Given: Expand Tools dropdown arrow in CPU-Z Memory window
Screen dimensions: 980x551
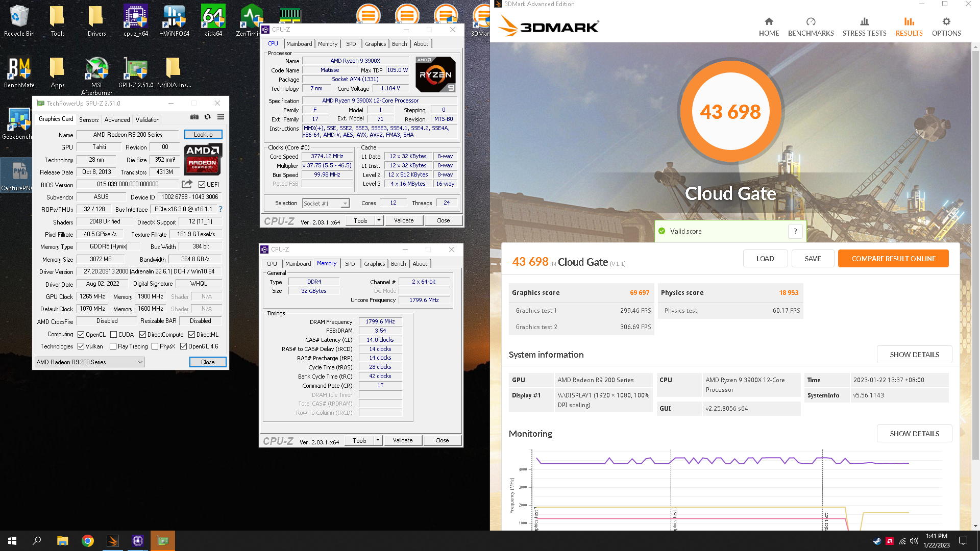Looking at the screenshot, I should [378, 440].
